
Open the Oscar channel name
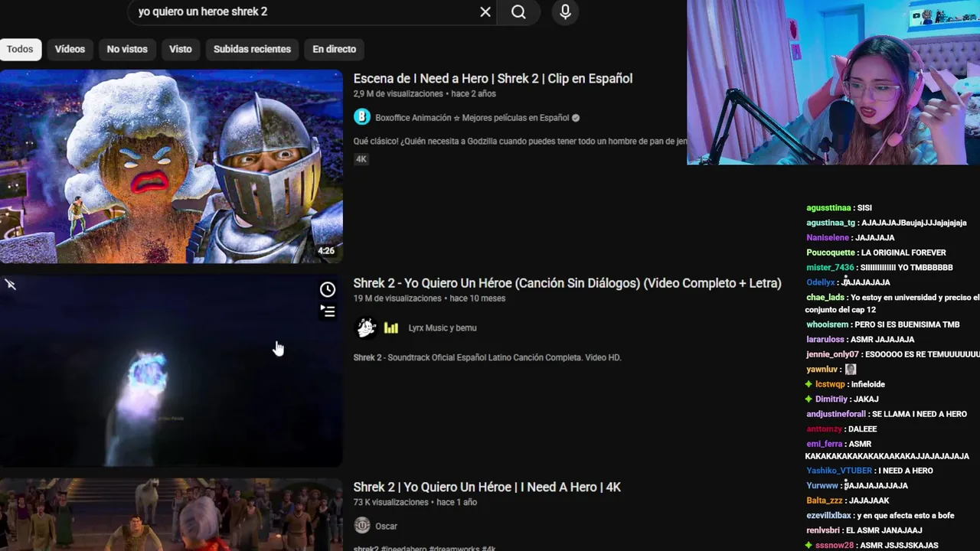(386, 526)
